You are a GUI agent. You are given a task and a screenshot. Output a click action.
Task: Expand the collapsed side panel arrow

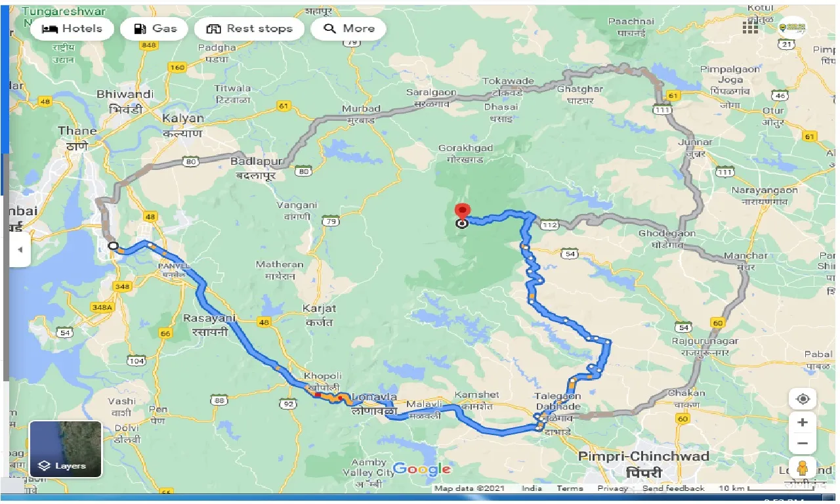[20, 249]
